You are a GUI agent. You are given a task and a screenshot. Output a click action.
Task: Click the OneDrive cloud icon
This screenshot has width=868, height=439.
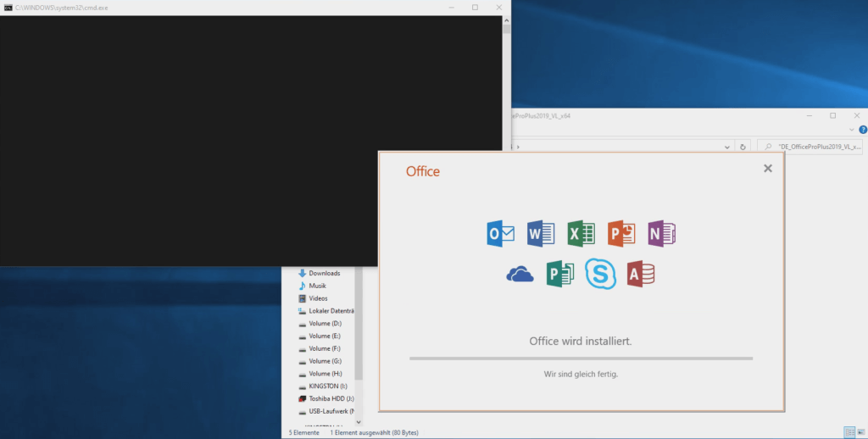point(520,274)
